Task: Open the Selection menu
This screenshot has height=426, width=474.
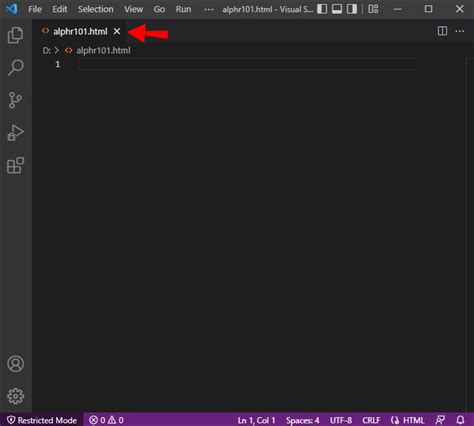Action: [96, 9]
